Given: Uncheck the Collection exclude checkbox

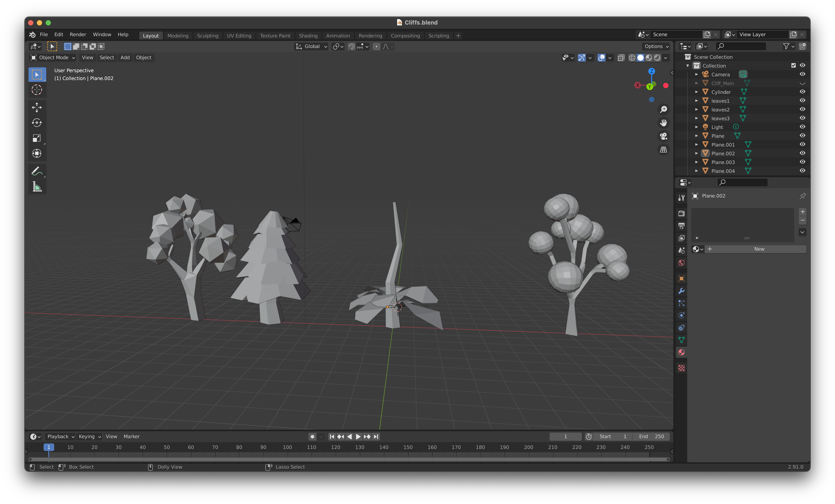Looking at the screenshot, I should [x=793, y=65].
